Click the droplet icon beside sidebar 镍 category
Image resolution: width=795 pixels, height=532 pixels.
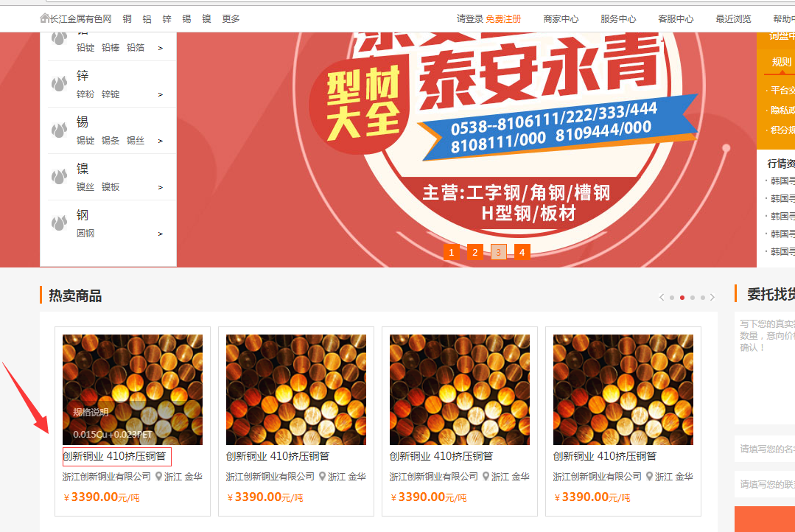pos(60,177)
